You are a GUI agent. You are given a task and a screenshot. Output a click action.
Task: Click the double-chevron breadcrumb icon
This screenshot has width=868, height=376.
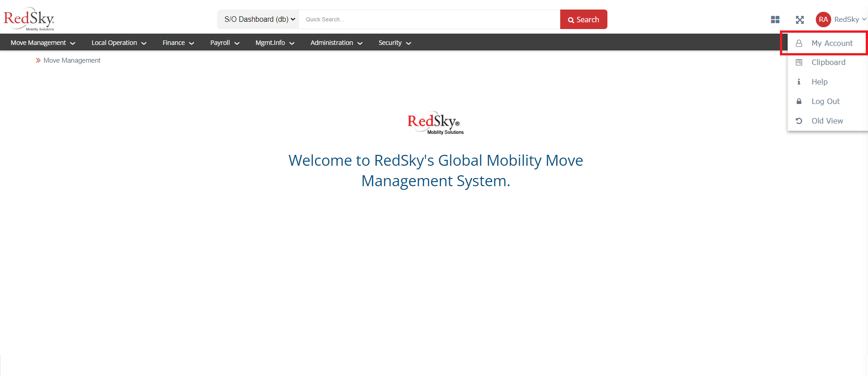pos(38,60)
